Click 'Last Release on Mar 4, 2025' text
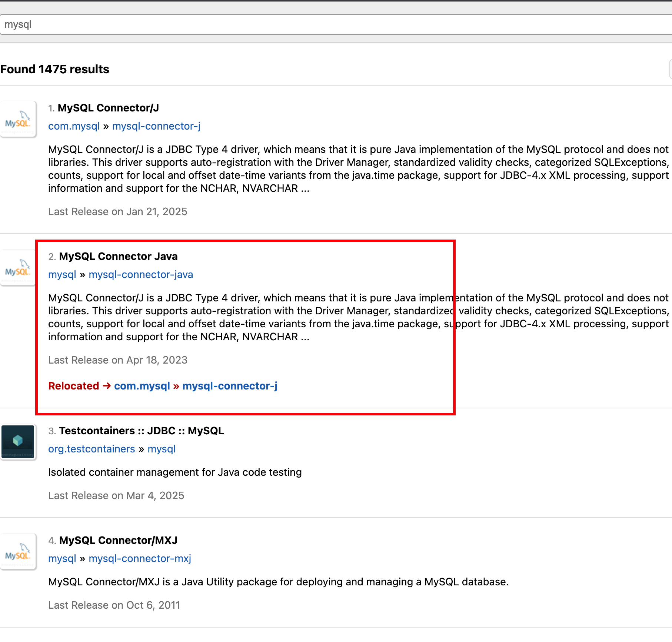Viewport: 672px width, 642px height. coord(116,496)
